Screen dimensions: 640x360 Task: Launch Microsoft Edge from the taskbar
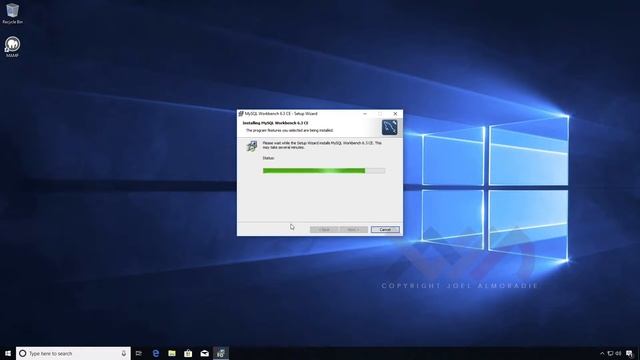(156, 353)
